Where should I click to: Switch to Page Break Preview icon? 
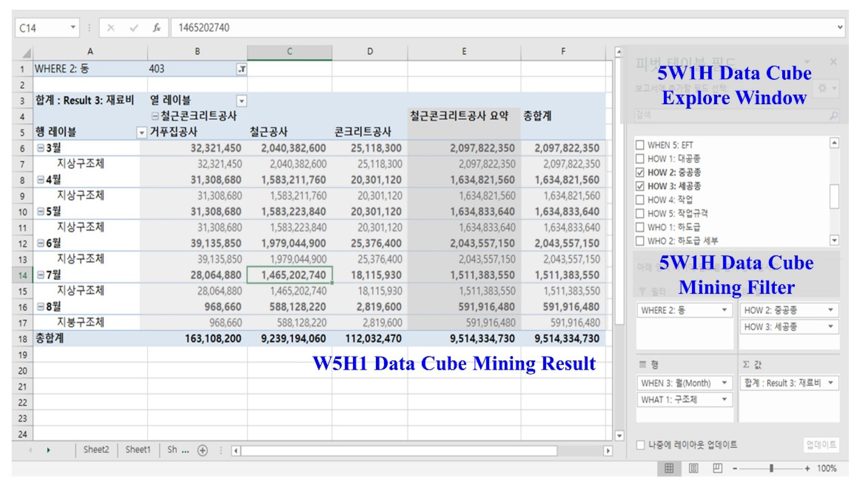717,468
